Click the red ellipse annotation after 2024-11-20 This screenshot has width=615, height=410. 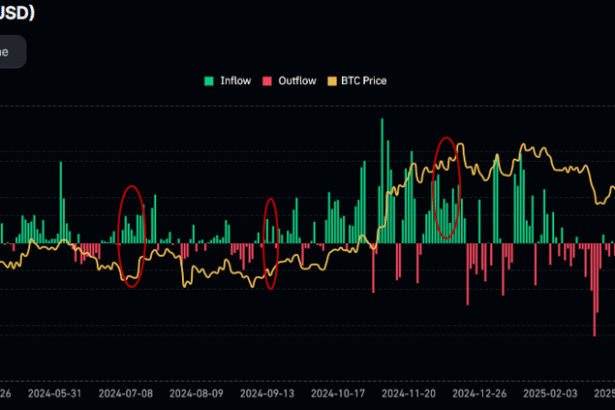447,188
